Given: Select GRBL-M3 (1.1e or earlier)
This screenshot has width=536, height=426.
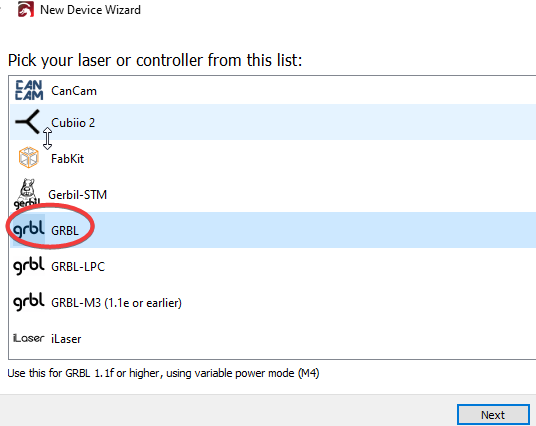Looking at the screenshot, I should click(116, 303).
